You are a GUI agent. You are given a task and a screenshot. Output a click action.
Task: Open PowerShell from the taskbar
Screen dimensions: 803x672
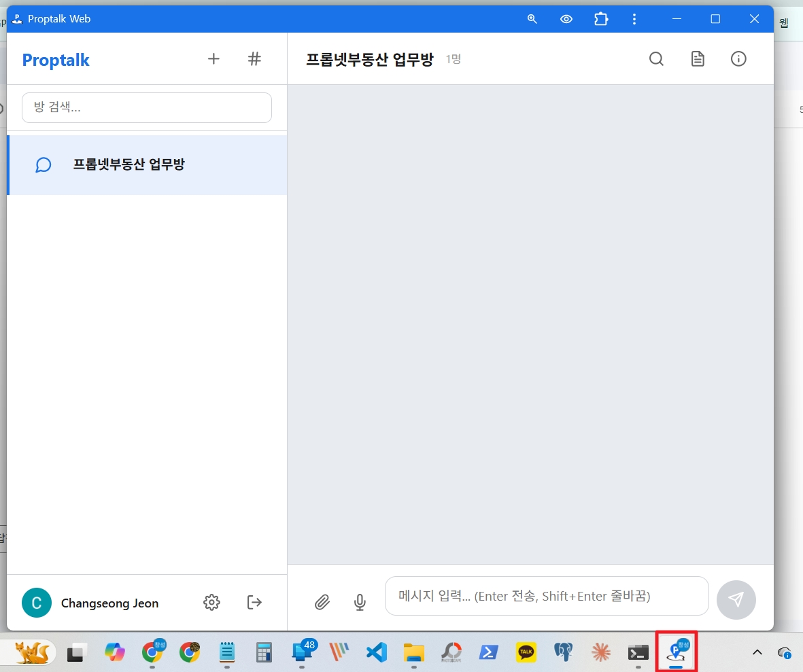489,652
